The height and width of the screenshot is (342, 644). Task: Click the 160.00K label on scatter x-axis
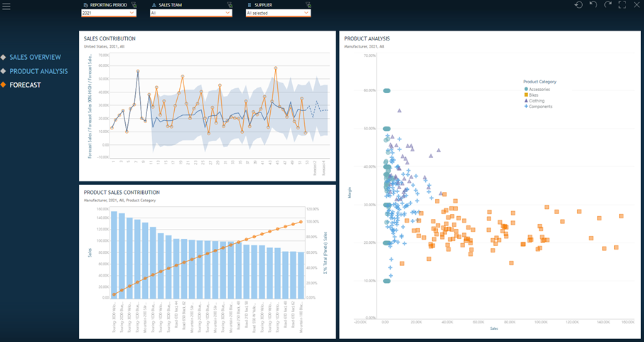[628, 322]
